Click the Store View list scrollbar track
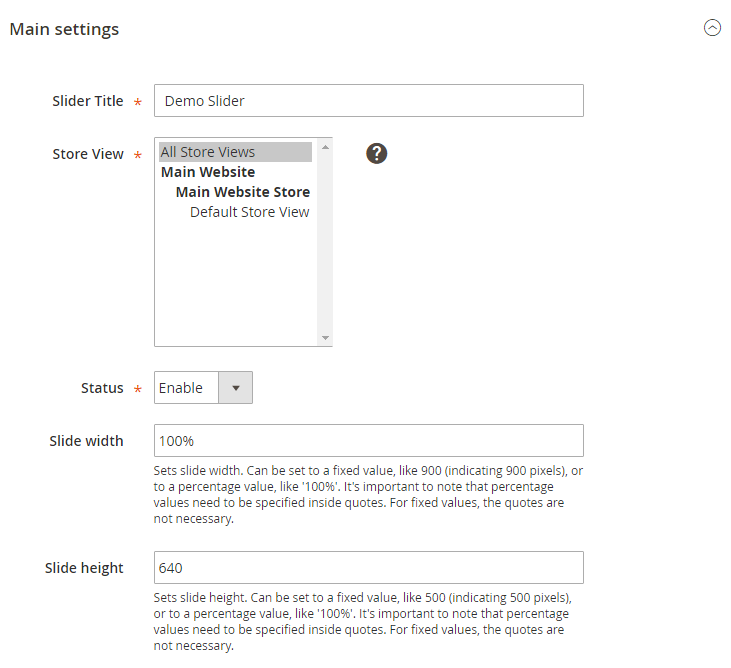 (x=325, y=242)
